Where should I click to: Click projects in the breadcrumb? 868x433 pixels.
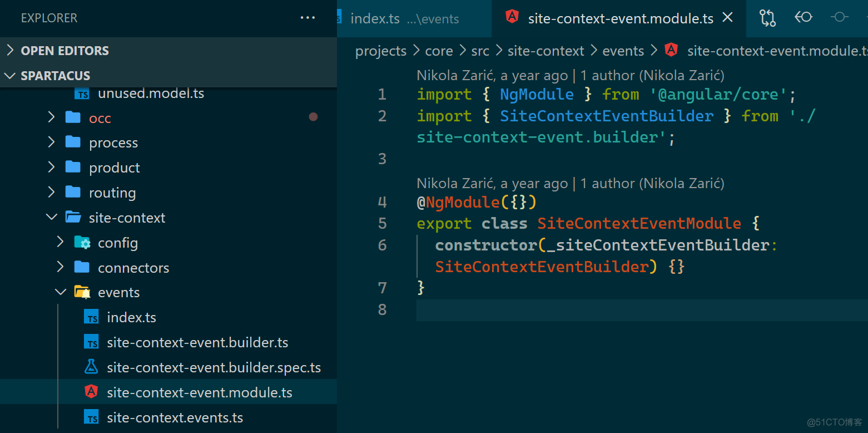tap(381, 51)
